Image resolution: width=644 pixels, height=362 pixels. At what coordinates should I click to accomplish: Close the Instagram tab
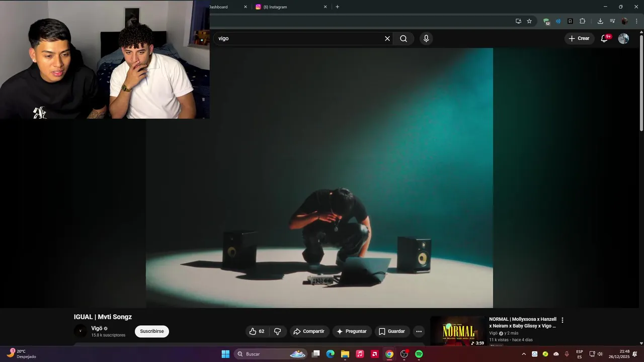tap(325, 7)
